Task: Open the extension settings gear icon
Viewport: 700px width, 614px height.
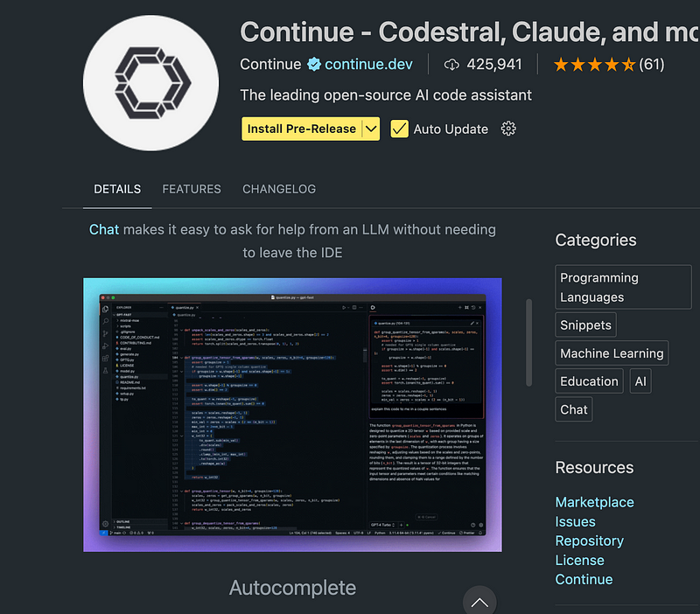Action: [508, 129]
